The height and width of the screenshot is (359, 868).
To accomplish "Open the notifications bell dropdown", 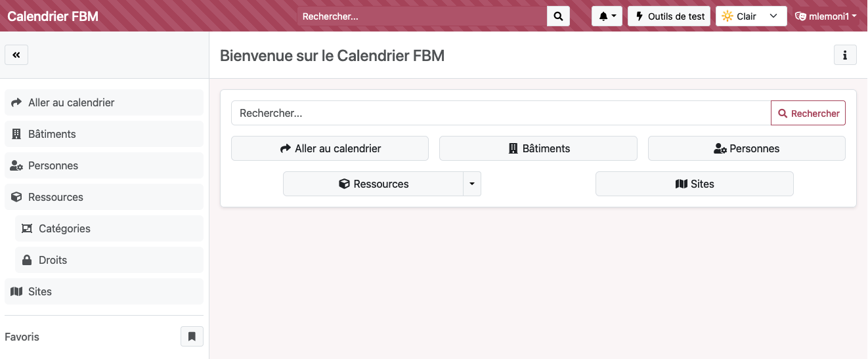I will coord(607,16).
